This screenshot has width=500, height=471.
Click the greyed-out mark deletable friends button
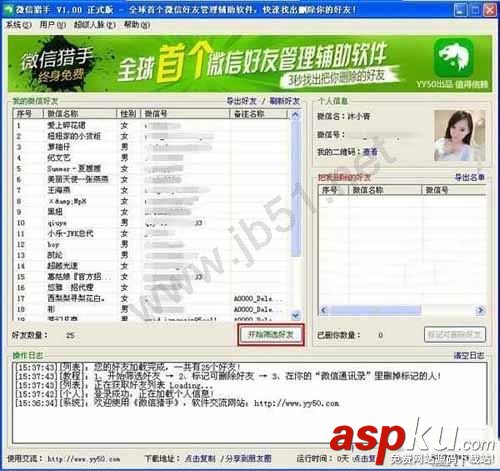pos(455,335)
